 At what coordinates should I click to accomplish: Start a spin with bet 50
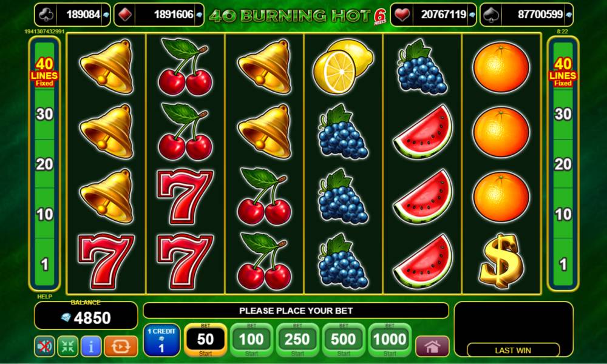(206, 340)
